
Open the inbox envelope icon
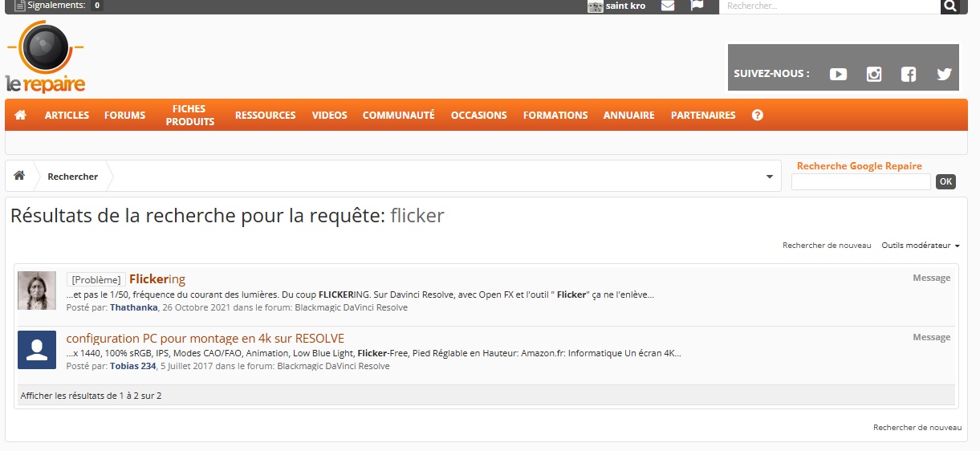click(668, 6)
